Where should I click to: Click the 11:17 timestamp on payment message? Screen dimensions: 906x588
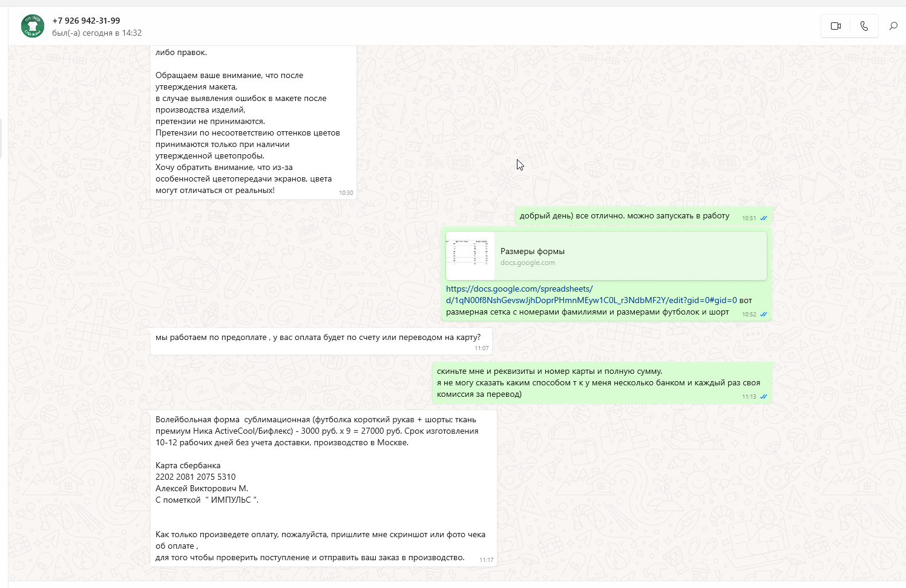click(487, 560)
